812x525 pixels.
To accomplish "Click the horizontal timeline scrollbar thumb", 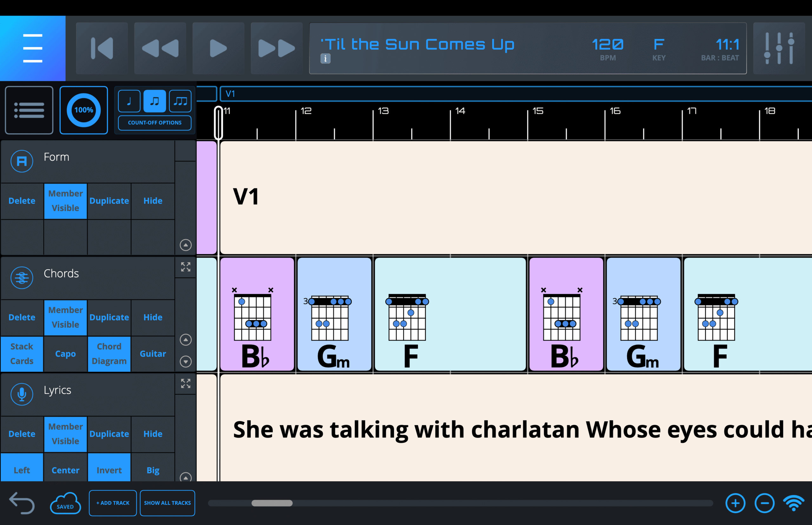I will click(x=272, y=503).
